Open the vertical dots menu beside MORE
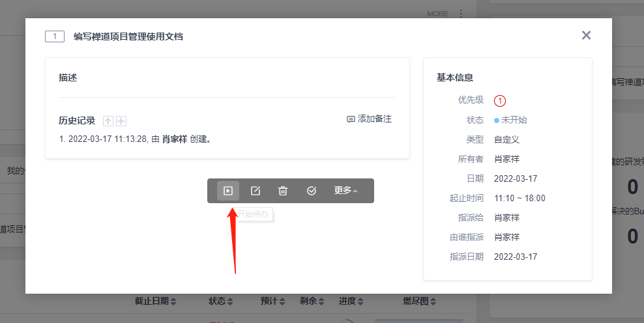Screen dimensions: 644x323 461,14
